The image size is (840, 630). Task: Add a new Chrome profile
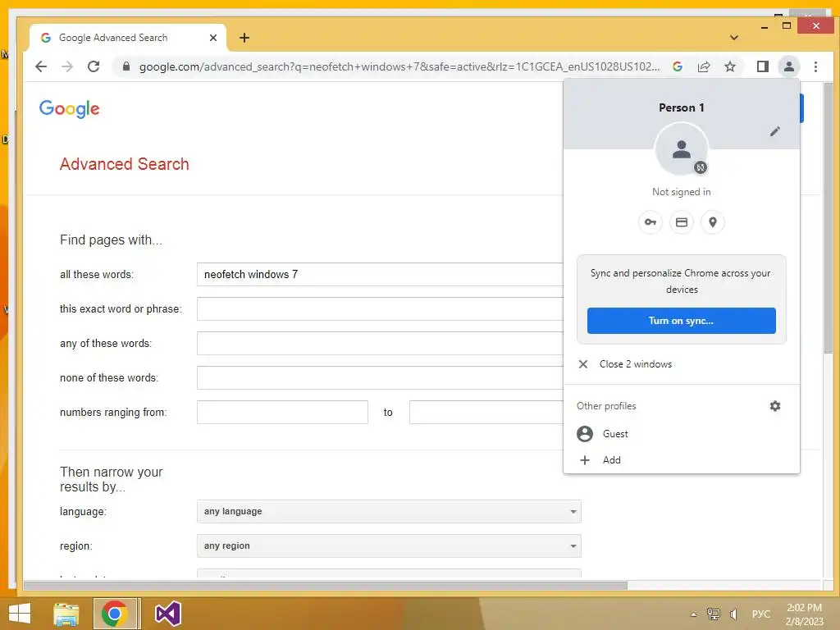pos(682,460)
